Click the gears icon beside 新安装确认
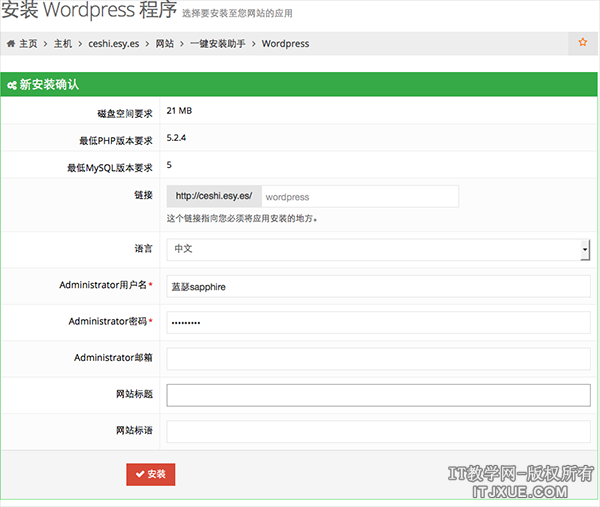Viewport: 600px width, 507px height. coord(12,85)
